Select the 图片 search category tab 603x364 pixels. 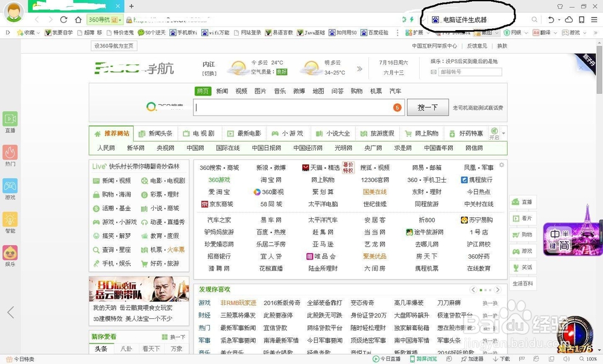(x=260, y=91)
